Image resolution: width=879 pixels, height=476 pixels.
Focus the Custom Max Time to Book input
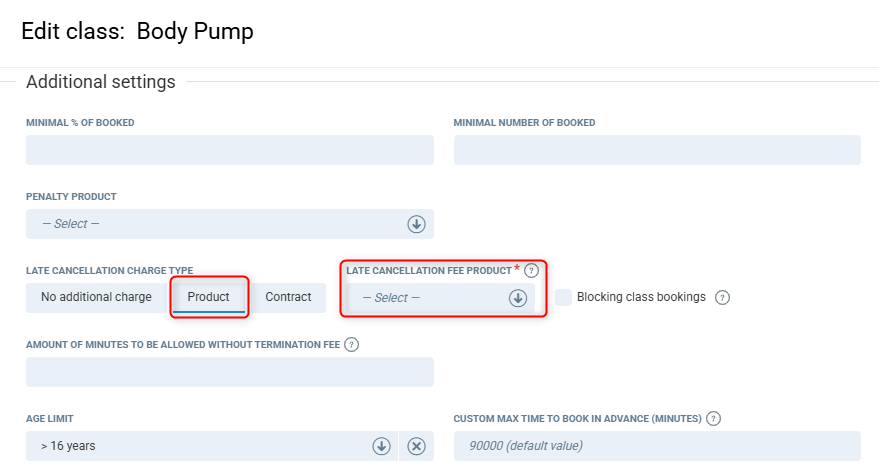point(657,446)
